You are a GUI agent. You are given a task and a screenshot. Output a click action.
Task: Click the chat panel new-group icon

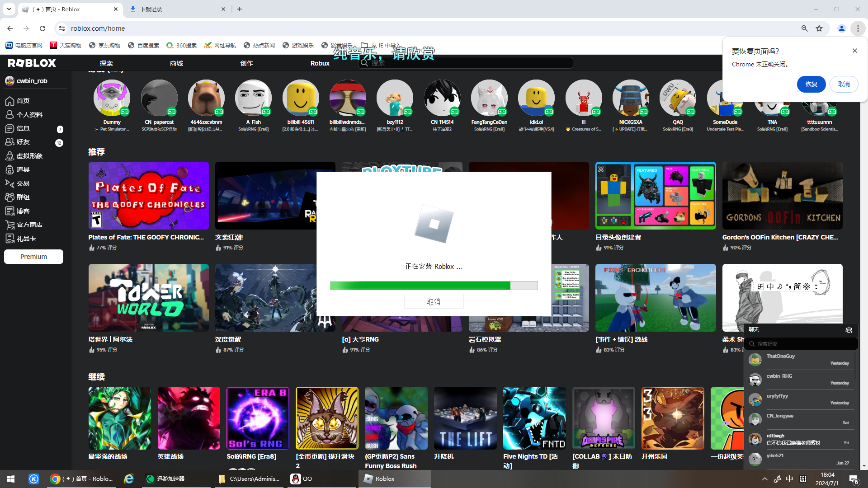coord(849,330)
